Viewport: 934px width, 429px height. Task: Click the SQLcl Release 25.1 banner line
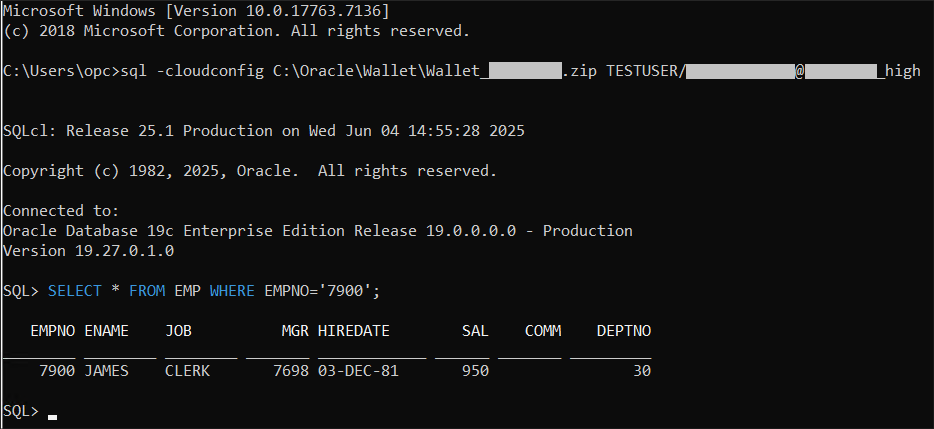point(264,131)
